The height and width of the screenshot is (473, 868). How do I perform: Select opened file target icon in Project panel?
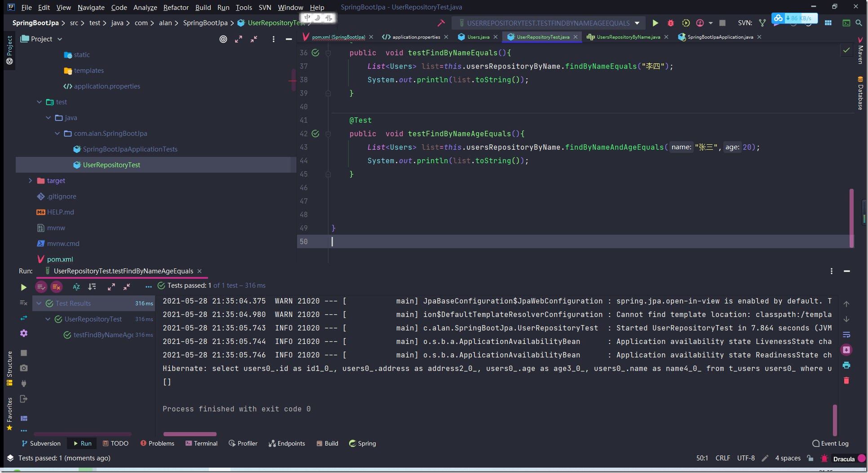point(223,39)
